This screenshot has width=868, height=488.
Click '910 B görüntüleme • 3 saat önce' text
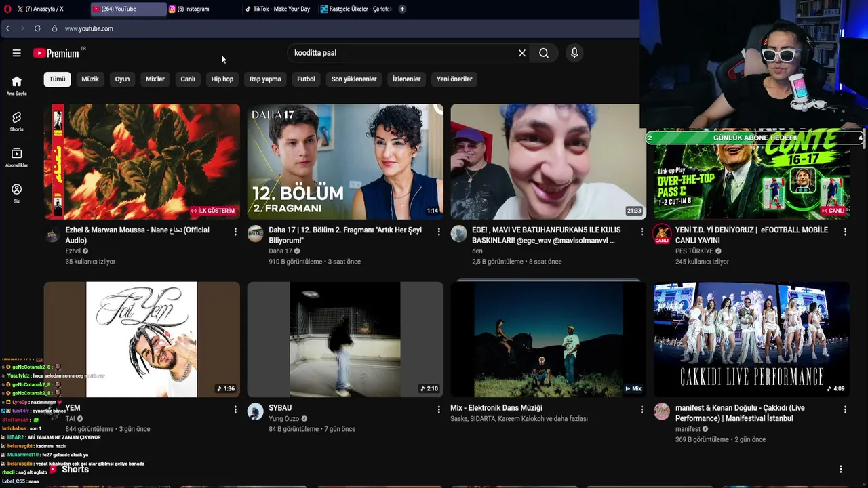315,262
